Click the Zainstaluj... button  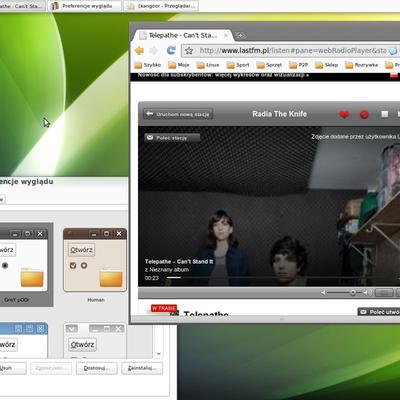142,368
